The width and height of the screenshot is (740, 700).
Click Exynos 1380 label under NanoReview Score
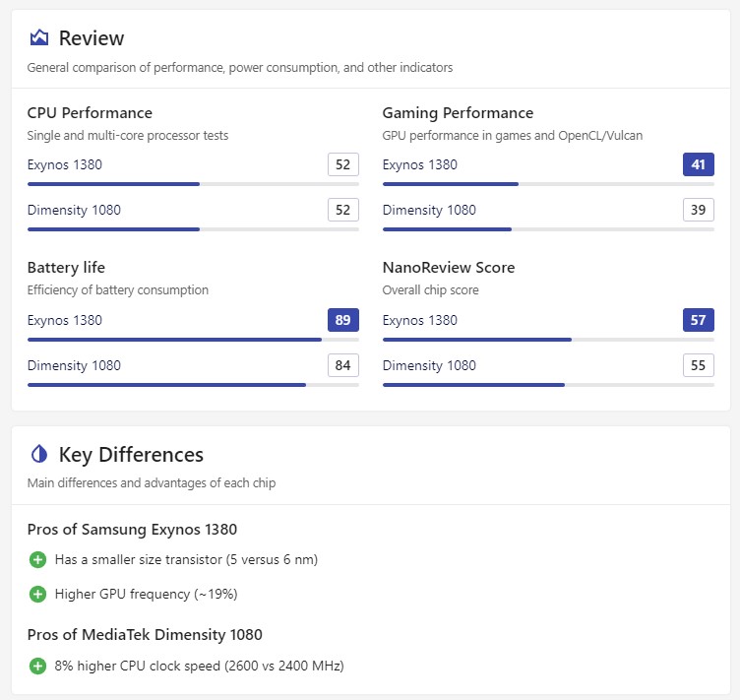pos(420,321)
